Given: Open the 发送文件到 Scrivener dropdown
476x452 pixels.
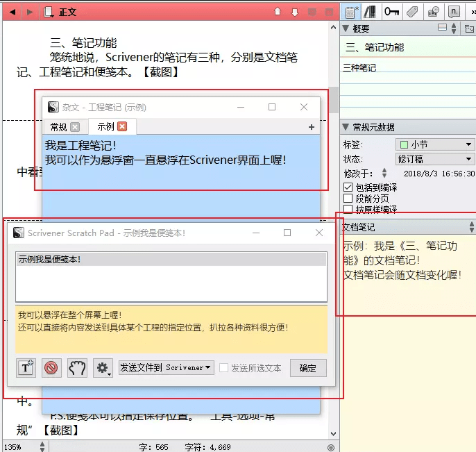Looking at the screenshot, I should pyautogui.click(x=166, y=367).
